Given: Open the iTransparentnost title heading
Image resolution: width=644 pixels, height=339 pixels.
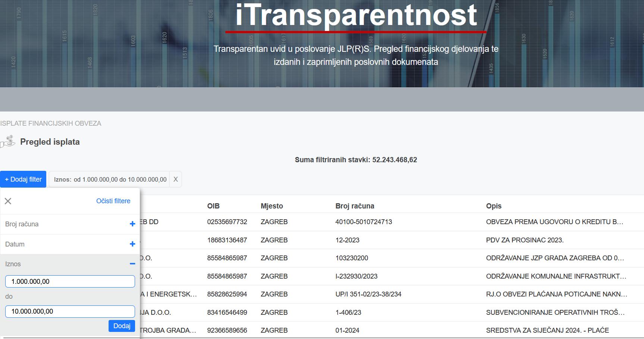Looking at the screenshot, I should pyautogui.click(x=356, y=16).
